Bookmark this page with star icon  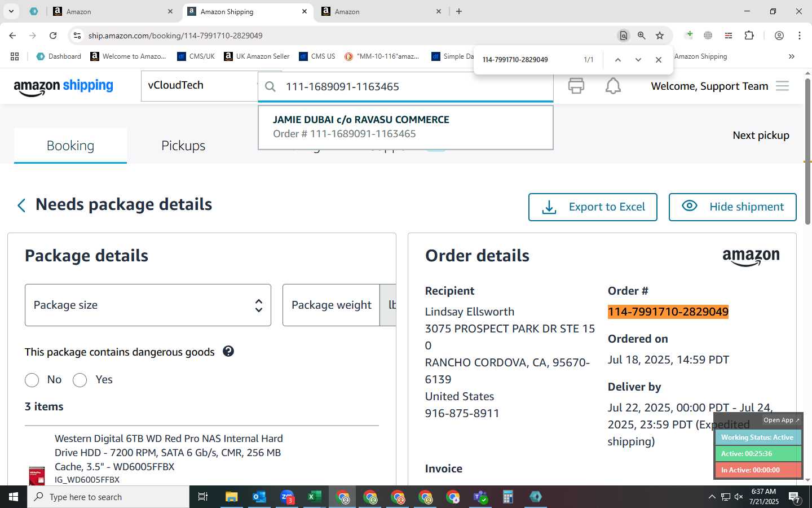click(660, 36)
